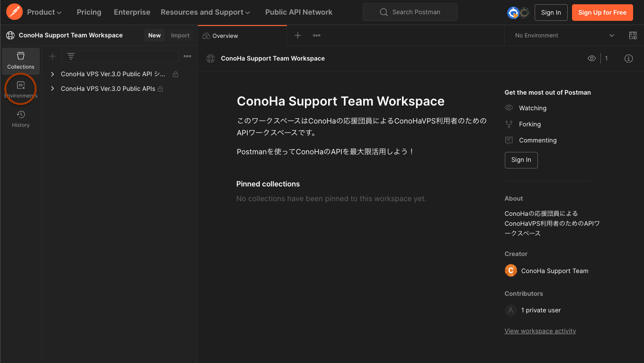The height and width of the screenshot is (363, 644).
Task: Open workspace info icon
Action: 628,58
